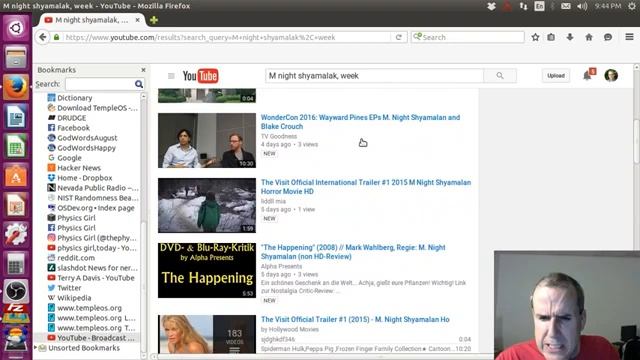This screenshot has height=360, width=640.
Task: Open OBS Studio from the dock
Action: click(16, 291)
